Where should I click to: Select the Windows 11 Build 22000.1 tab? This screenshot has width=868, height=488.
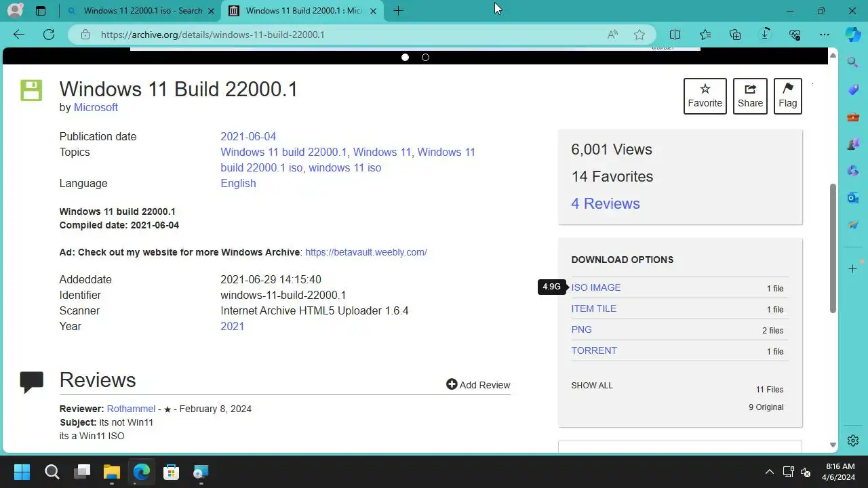click(304, 11)
